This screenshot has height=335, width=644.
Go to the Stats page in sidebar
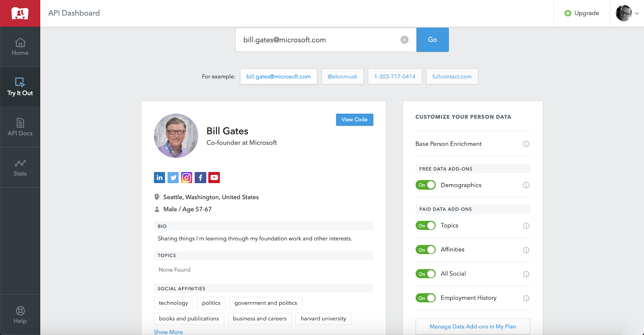20,167
